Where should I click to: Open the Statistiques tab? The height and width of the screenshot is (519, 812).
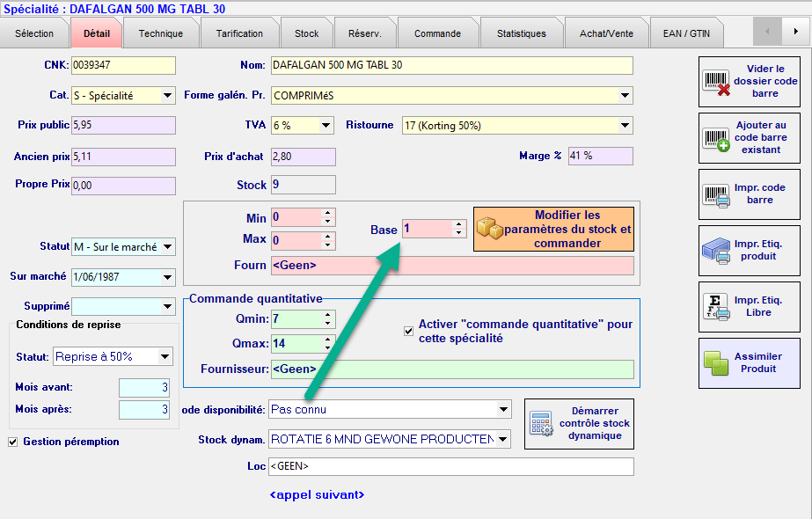tap(521, 33)
